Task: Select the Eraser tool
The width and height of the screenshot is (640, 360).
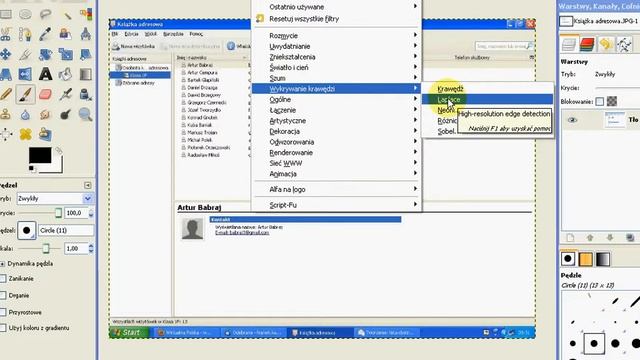Action: [x=45, y=94]
